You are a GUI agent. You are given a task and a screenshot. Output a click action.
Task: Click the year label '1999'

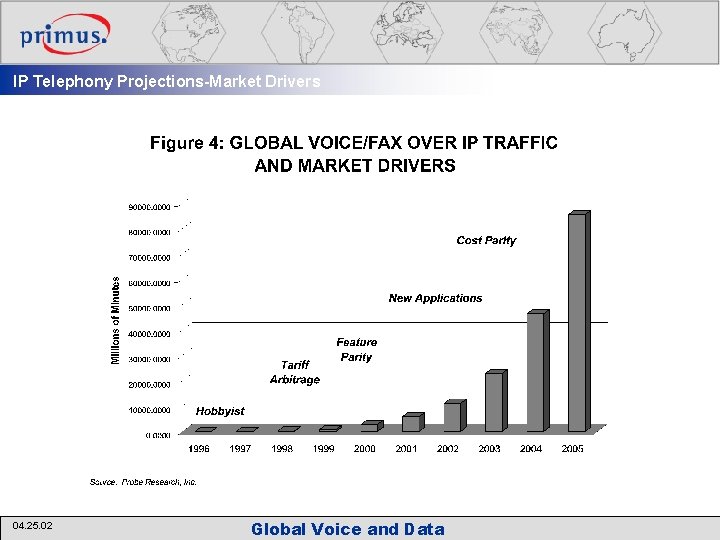tap(323, 449)
